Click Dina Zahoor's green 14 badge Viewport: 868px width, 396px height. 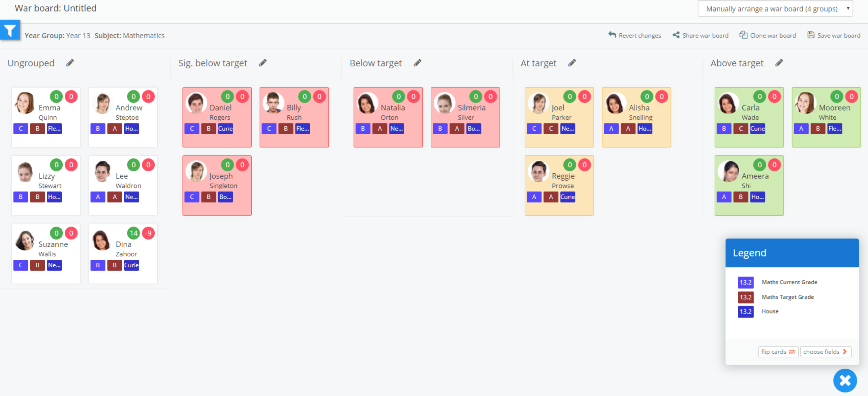tap(134, 233)
